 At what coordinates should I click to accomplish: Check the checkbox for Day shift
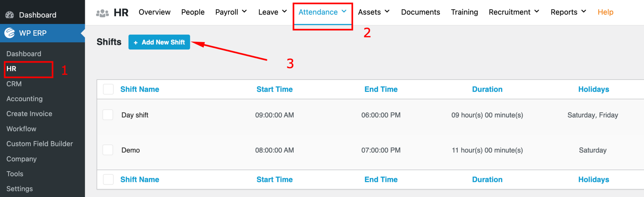tap(108, 115)
